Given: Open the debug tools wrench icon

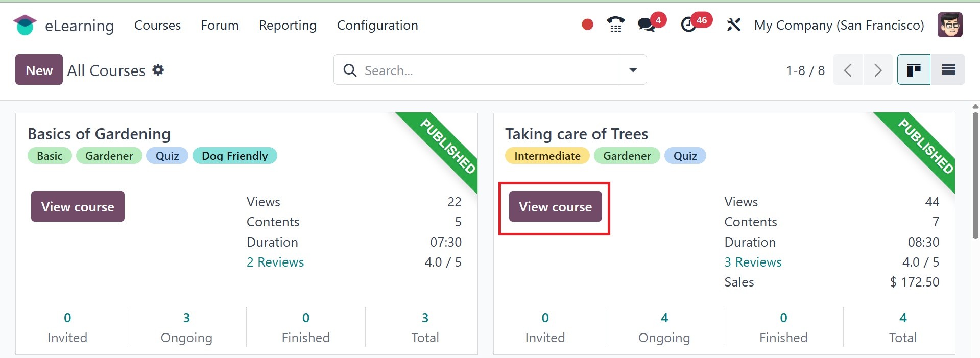Looking at the screenshot, I should point(733,25).
